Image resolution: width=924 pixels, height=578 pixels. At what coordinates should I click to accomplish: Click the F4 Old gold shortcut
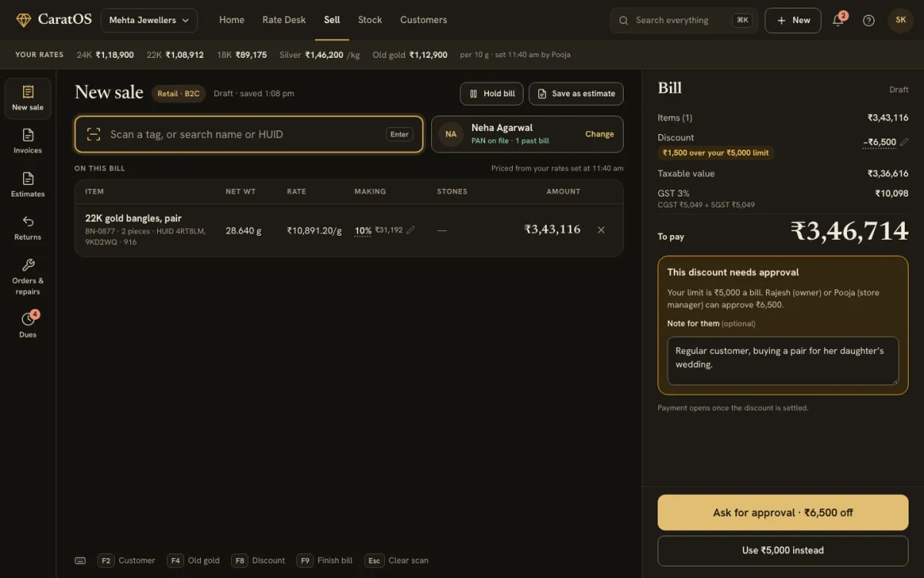192,561
